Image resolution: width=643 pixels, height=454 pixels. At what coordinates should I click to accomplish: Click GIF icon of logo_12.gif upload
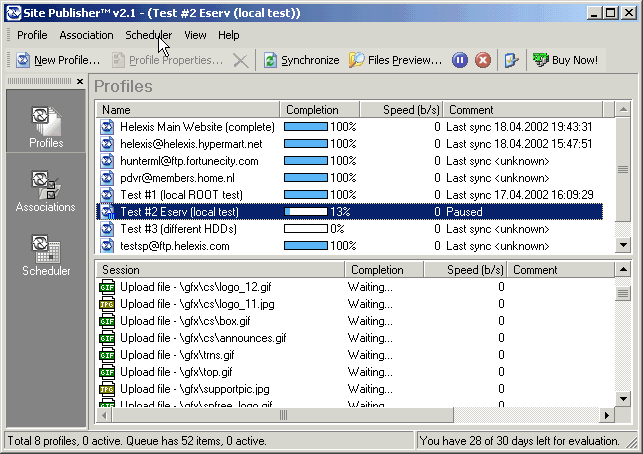107,287
